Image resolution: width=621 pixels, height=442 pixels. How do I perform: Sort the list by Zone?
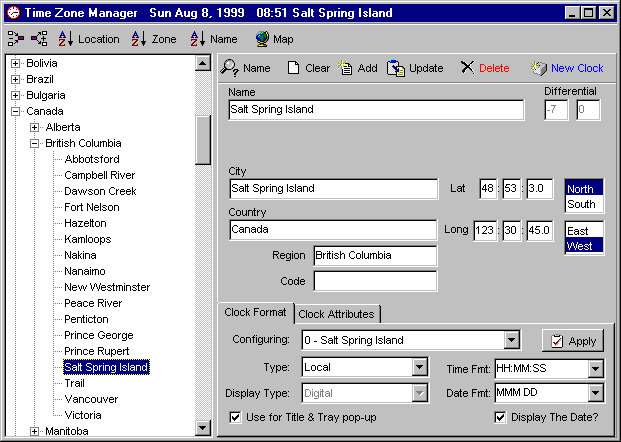tap(154, 39)
